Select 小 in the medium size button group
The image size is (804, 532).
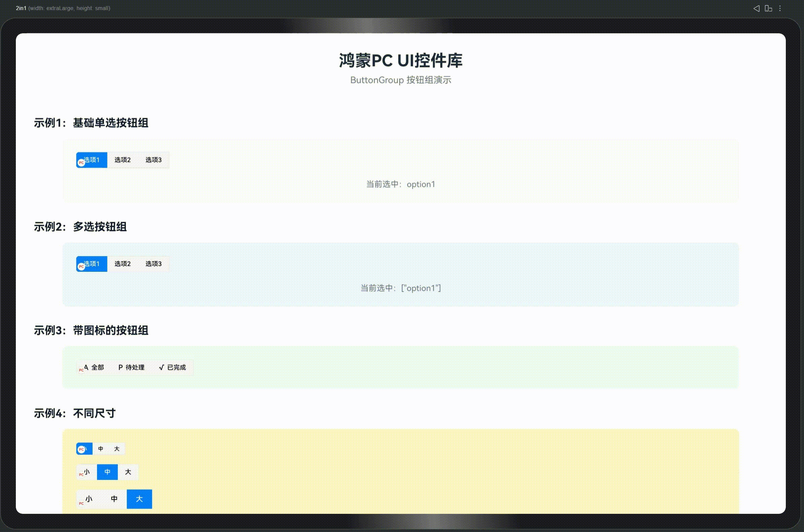[87, 472]
